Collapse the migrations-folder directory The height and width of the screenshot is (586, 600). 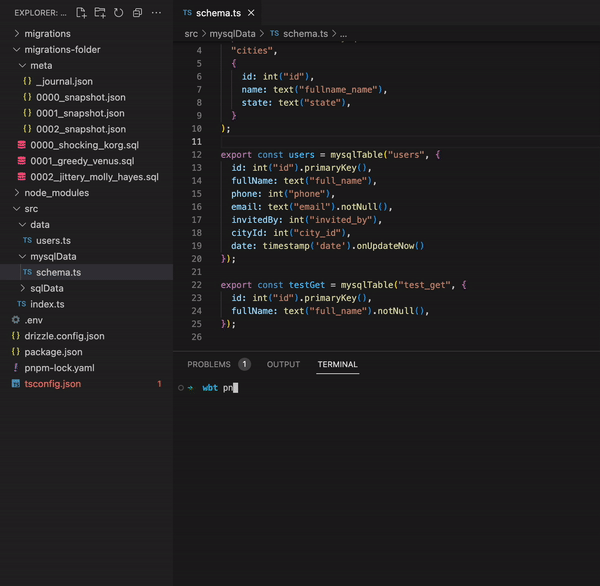61,49
